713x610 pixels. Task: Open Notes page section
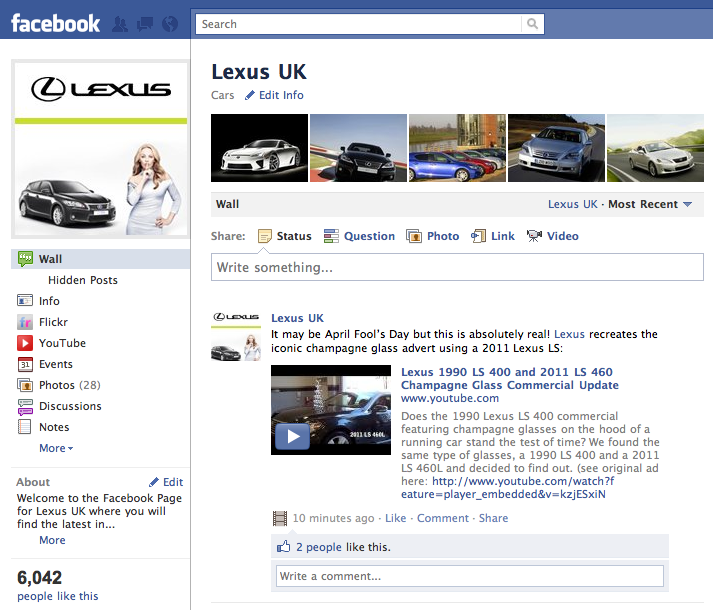(54, 427)
